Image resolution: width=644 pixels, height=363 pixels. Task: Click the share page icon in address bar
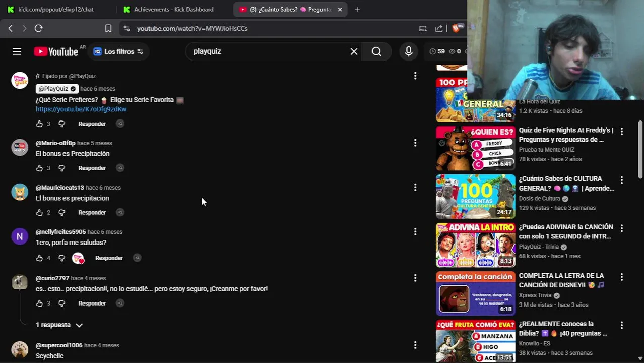coord(439,28)
